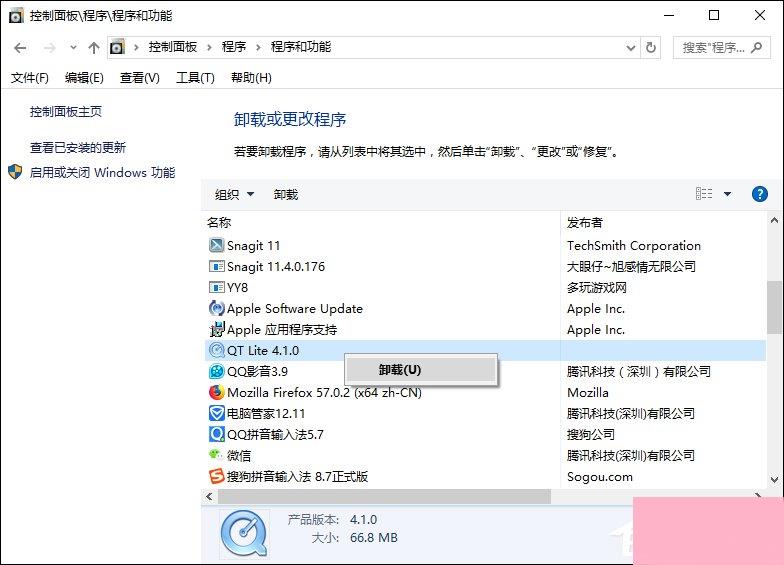Click the Apple 应用程序支持 icon
The width and height of the screenshot is (784, 565).
pos(216,329)
